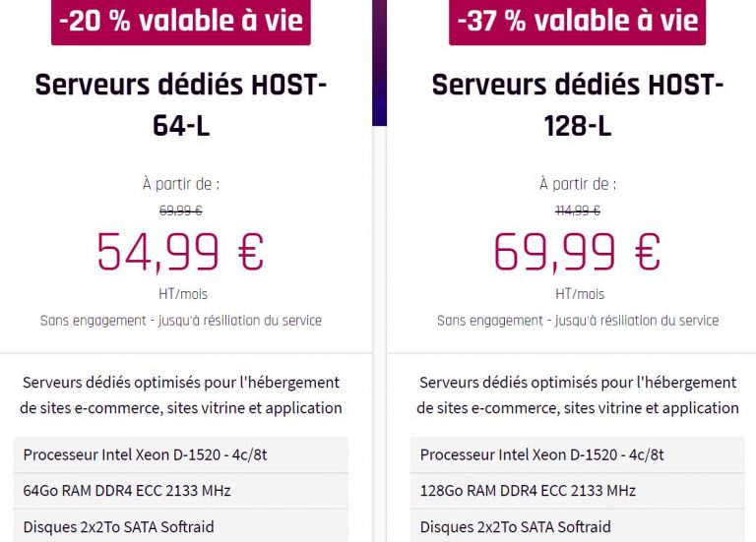
Task: Click the -20 % valable à vie badge
Action: coord(181,21)
